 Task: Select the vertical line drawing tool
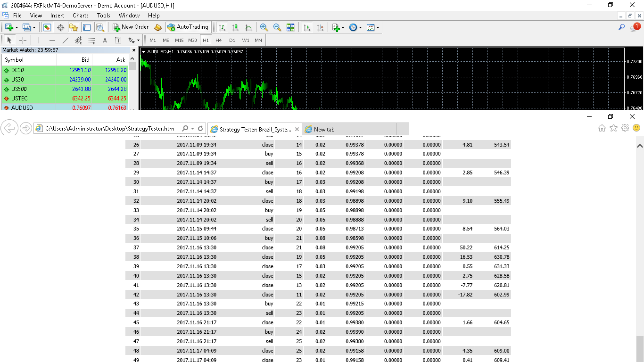tap(39, 40)
